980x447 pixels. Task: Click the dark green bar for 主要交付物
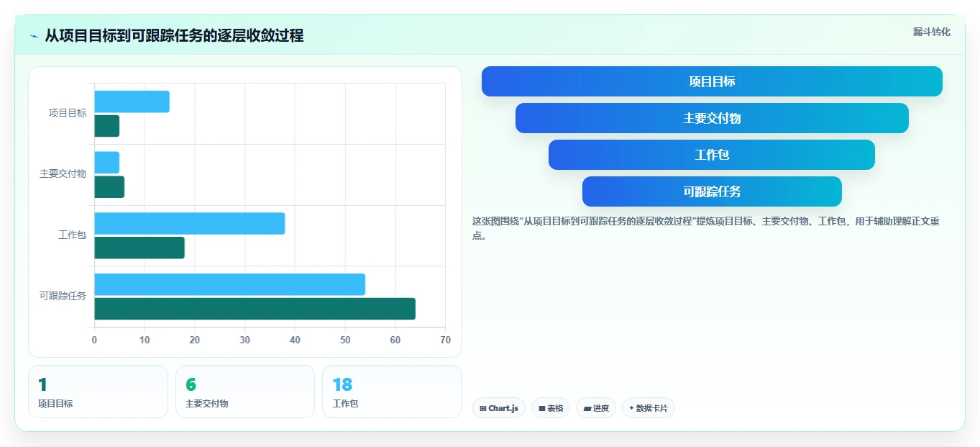[109, 187]
